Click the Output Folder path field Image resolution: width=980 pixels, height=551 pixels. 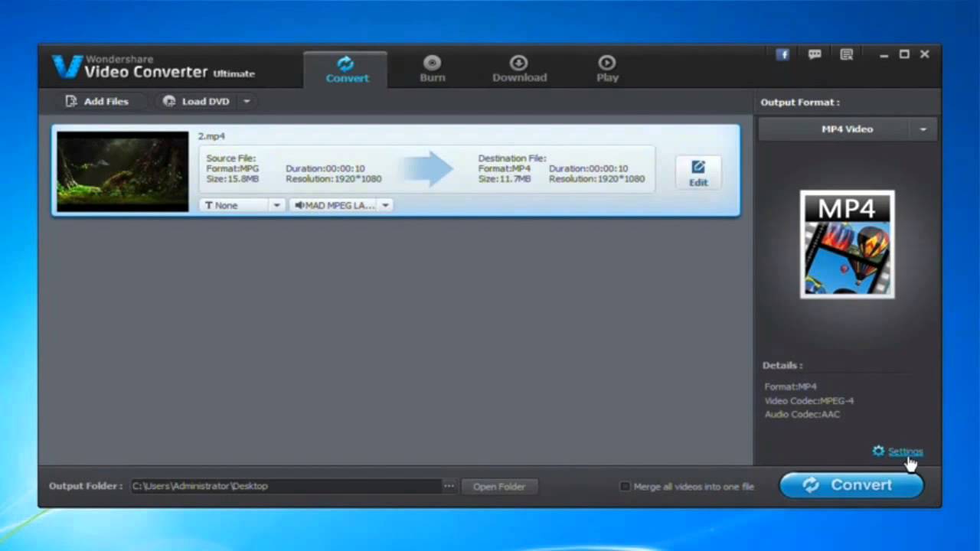(x=286, y=486)
